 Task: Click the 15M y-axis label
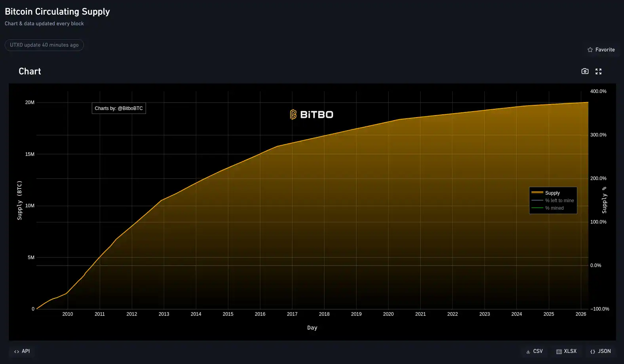30,154
